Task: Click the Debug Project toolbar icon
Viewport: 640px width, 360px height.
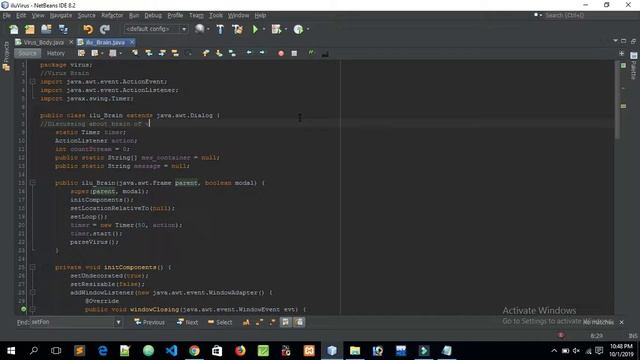Action: tap(276, 29)
